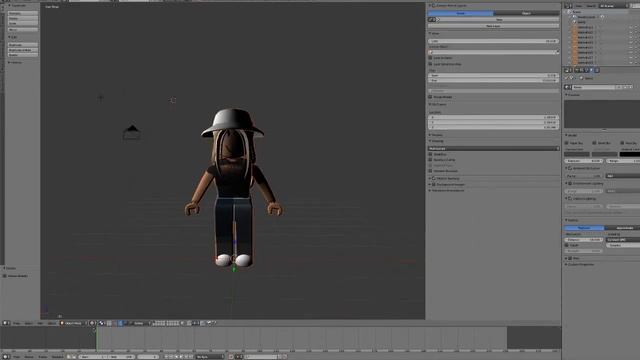The width and height of the screenshot is (640, 360).
Task: Open the All Scenes dropdown in Outliner
Action: click(x=613, y=6)
